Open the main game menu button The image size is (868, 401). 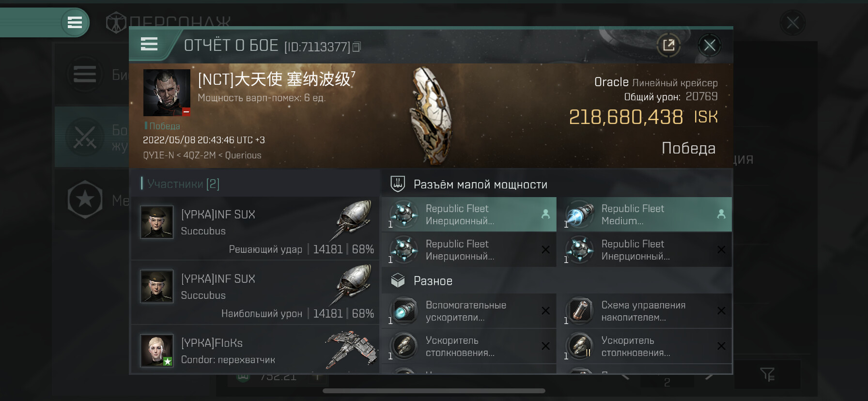tap(75, 22)
